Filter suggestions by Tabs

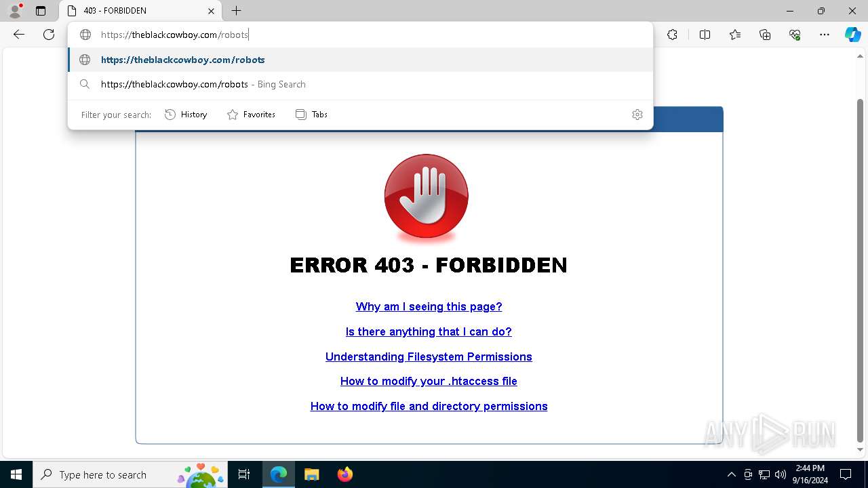311,115
